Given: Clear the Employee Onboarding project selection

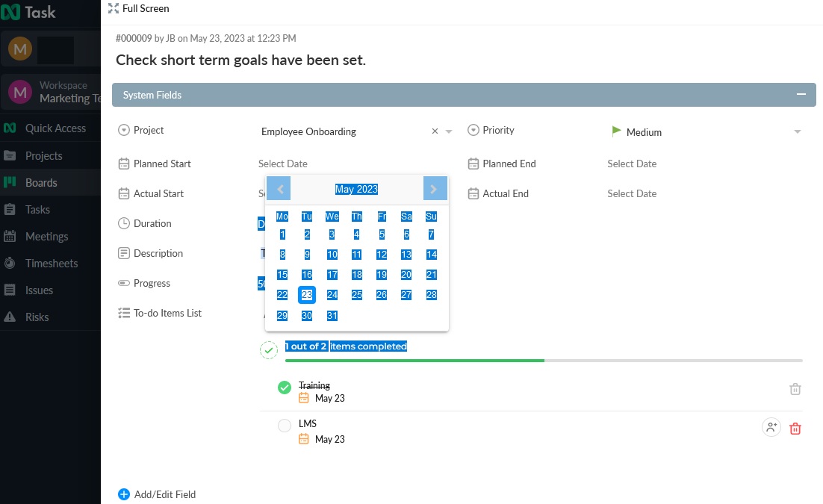Looking at the screenshot, I should [435, 131].
